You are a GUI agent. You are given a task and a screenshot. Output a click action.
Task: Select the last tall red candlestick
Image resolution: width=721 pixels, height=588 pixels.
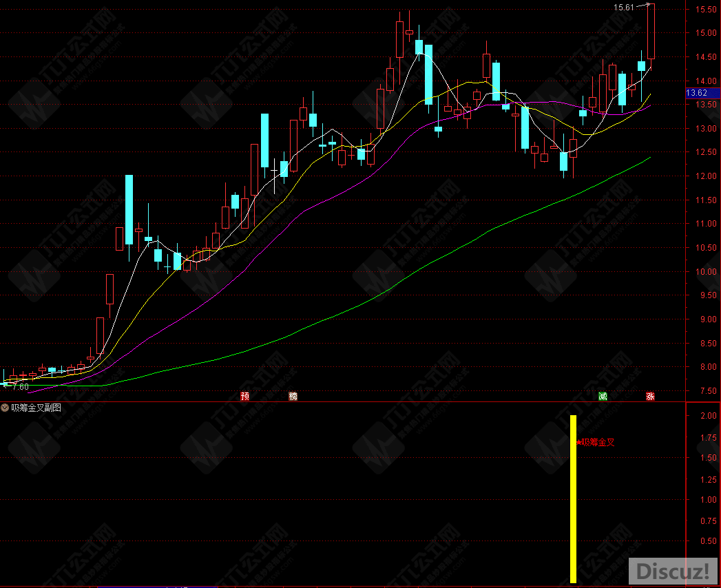point(651,31)
